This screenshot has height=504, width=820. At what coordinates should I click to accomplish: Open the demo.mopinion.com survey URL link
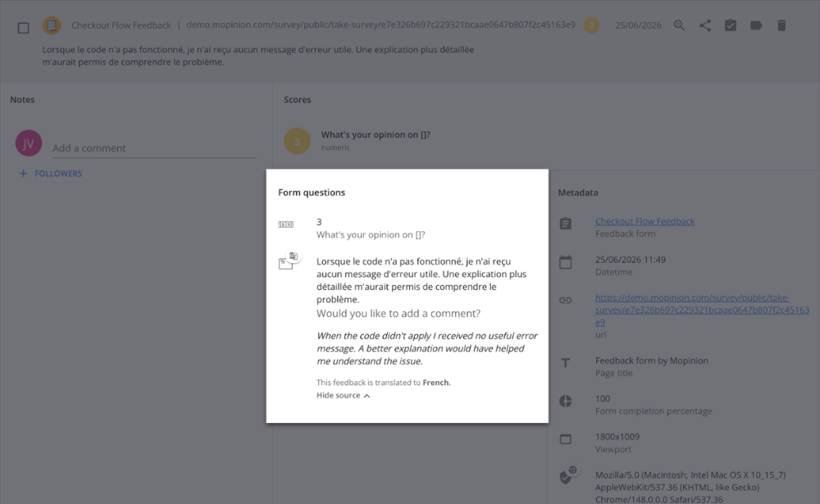702,310
